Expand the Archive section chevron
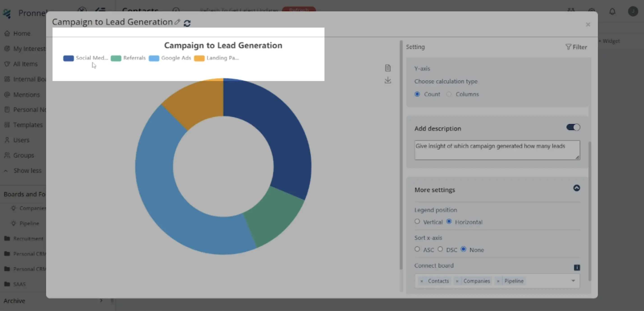Screen dimensions: 644x311 101,300
